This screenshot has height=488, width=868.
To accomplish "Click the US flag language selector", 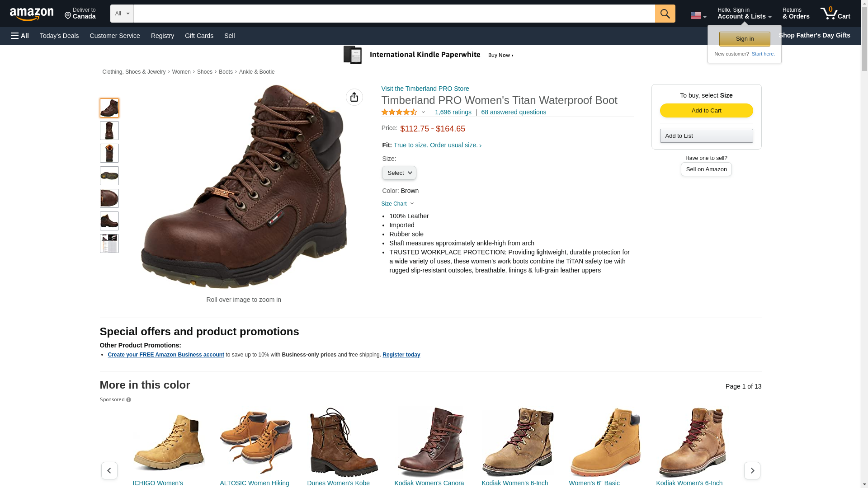I will point(698,15).
